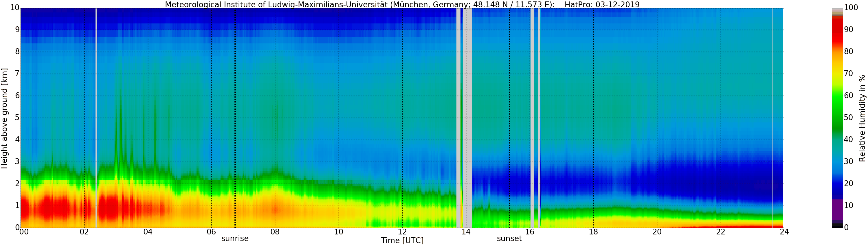Pick the colorbar humidity tick label '20'
This screenshot has width=868, height=246.
pos(848,184)
